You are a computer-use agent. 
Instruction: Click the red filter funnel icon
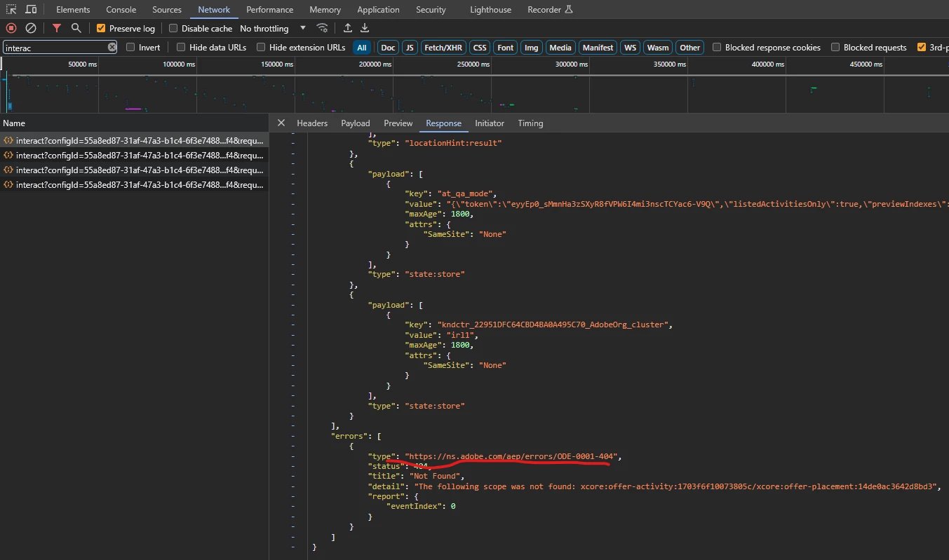57,28
